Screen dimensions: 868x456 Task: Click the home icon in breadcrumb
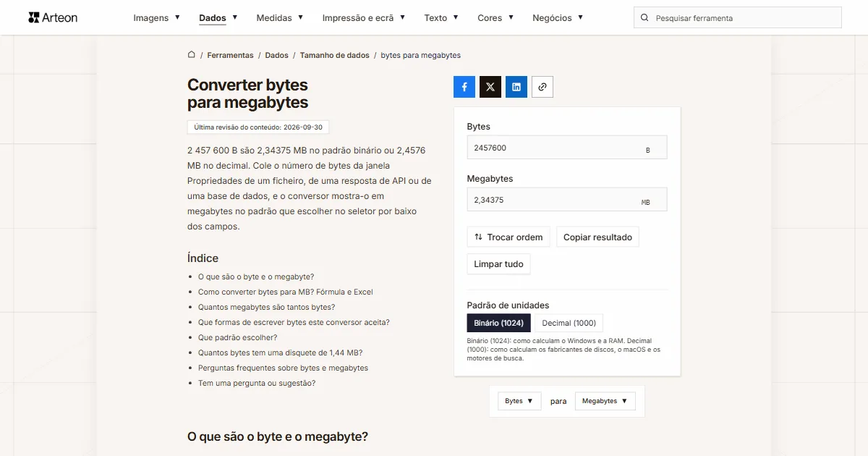(x=192, y=55)
